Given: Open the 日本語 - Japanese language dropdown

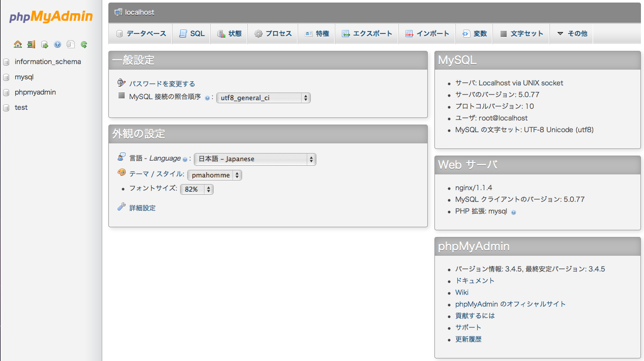Looking at the screenshot, I should point(255,159).
